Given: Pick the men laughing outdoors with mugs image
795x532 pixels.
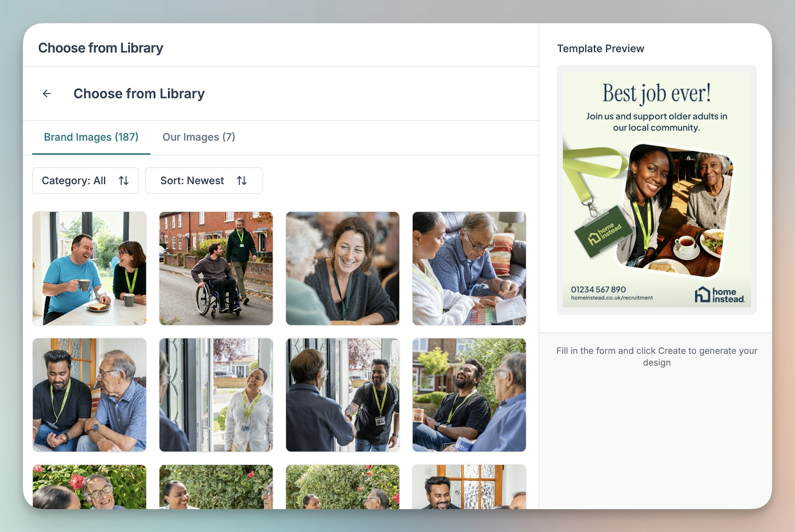Looking at the screenshot, I should [x=469, y=395].
